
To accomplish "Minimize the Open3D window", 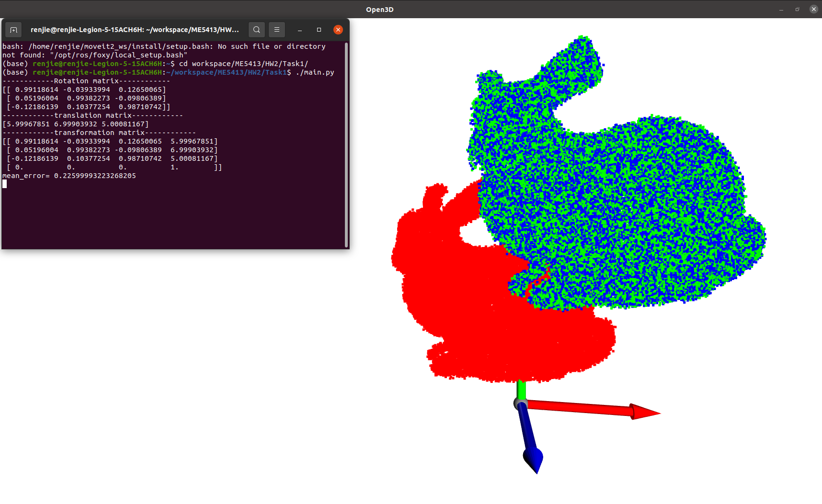I will (x=781, y=9).
